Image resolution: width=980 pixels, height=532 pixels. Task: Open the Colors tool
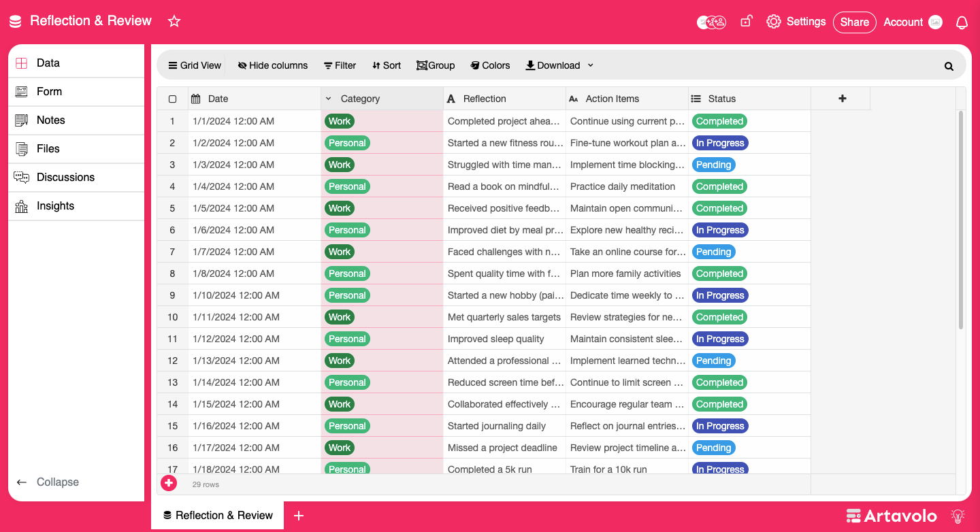pos(490,65)
